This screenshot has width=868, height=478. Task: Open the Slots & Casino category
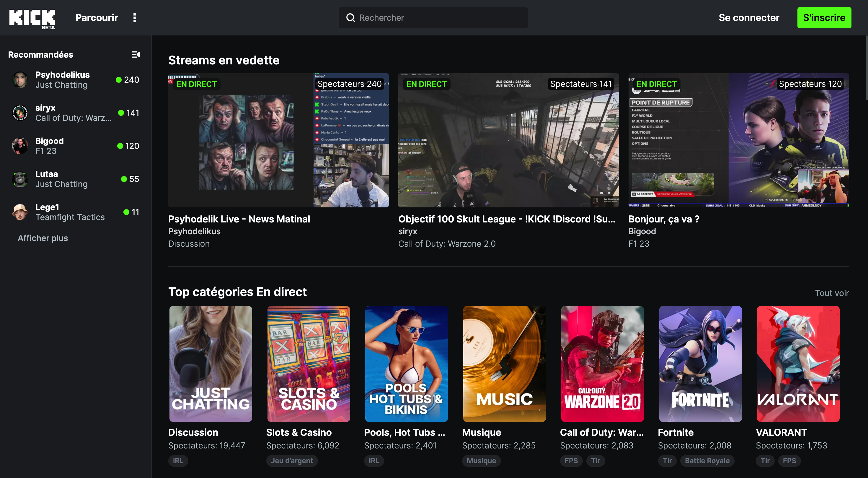[x=308, y=364]
